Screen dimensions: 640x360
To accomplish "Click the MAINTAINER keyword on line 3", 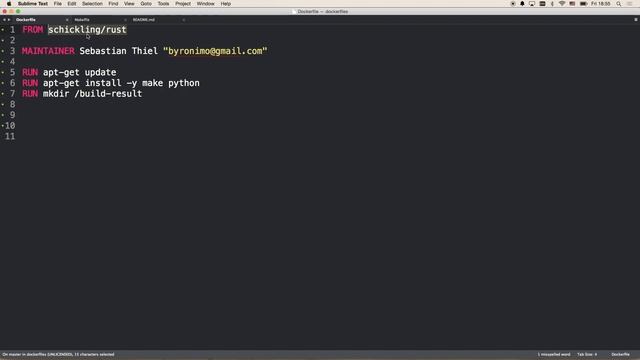I will [48, 51].
